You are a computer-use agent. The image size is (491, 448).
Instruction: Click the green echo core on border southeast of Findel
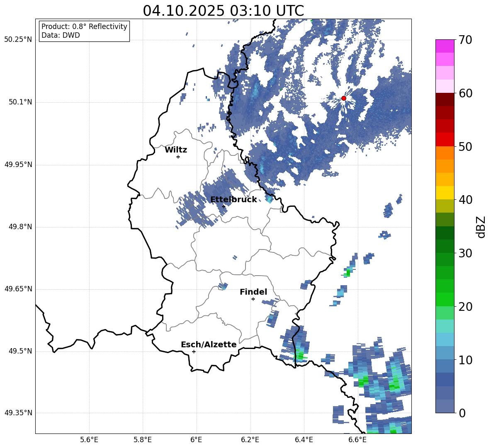click(301, 356)
